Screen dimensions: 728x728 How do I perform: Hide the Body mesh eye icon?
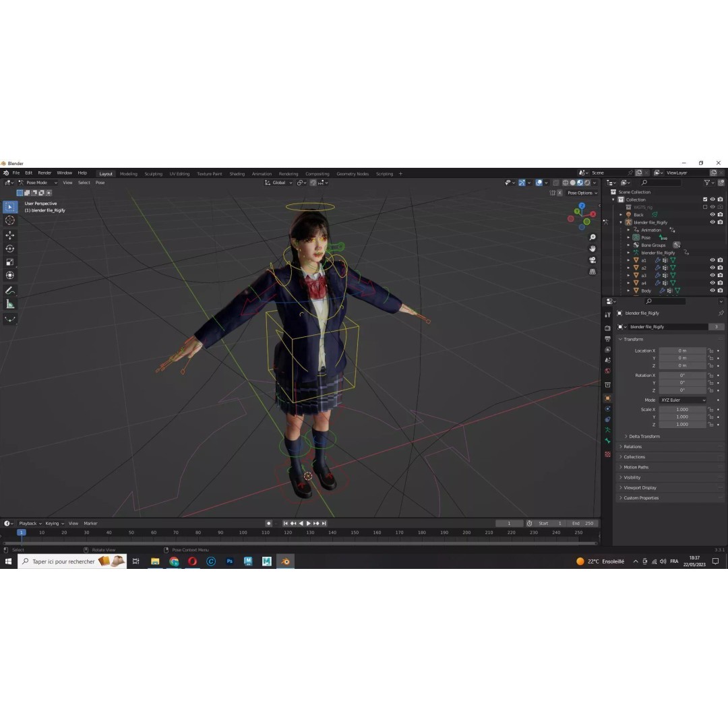(712, 291)
